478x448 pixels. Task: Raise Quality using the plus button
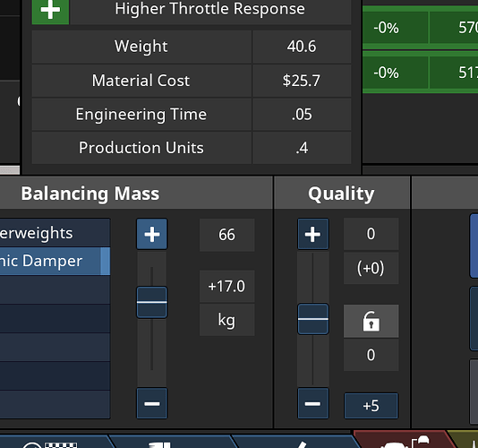coord(313,234)
